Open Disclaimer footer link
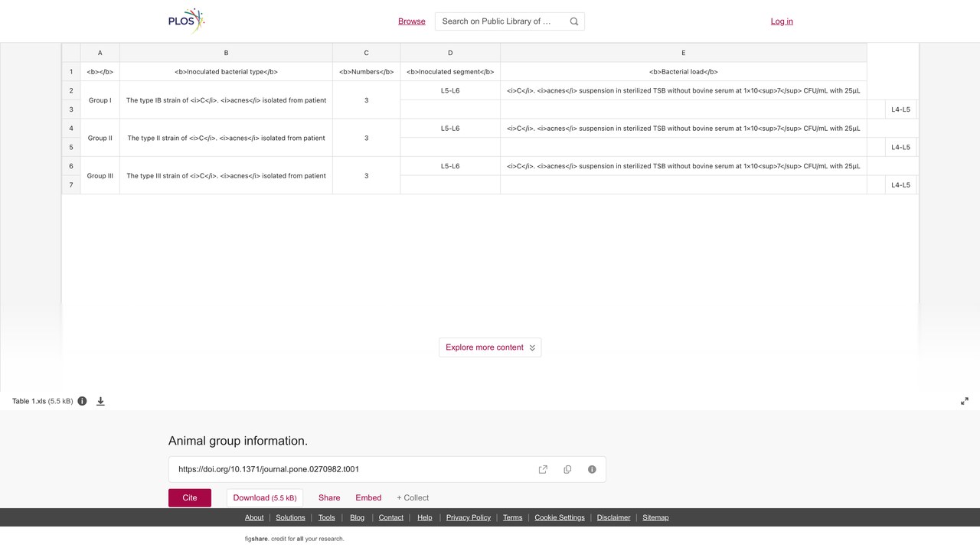The height and width of the screenshot is (551, 980). [x=614, y=517]
